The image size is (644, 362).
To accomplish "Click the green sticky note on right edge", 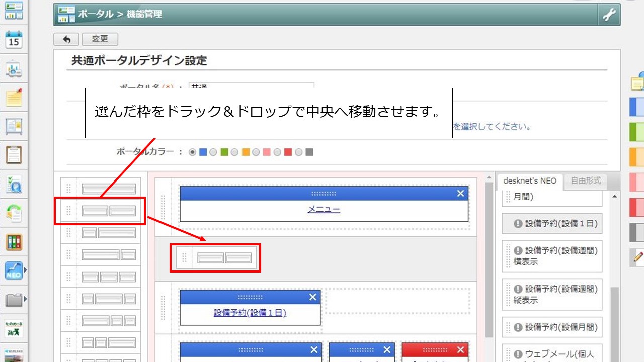I will pos(637,132).
